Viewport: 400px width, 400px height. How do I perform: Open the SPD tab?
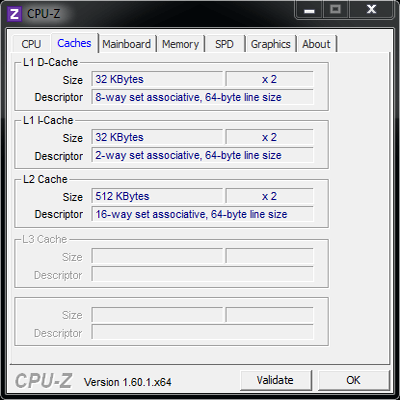pos(224,44)
